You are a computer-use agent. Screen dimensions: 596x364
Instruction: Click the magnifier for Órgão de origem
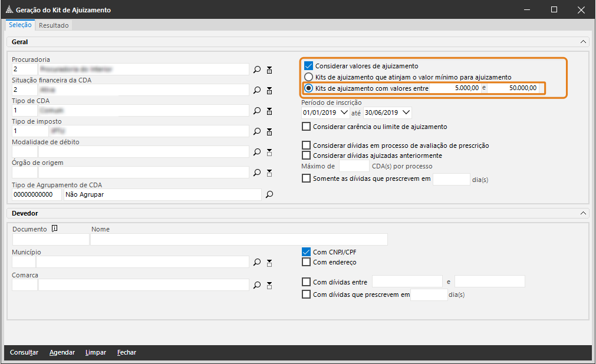click(x=257, y=173)
